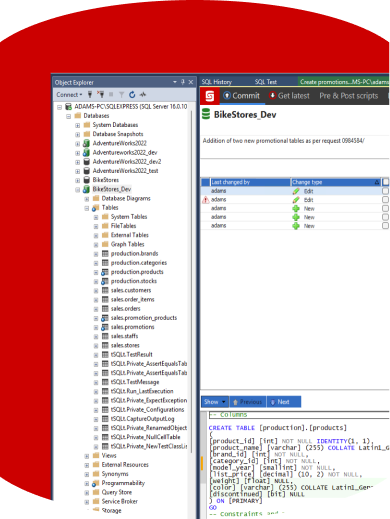This screenshot has width=390, height=519.
Task: Click the red warning triangle icon in changes list
Action: pos(206,200)
